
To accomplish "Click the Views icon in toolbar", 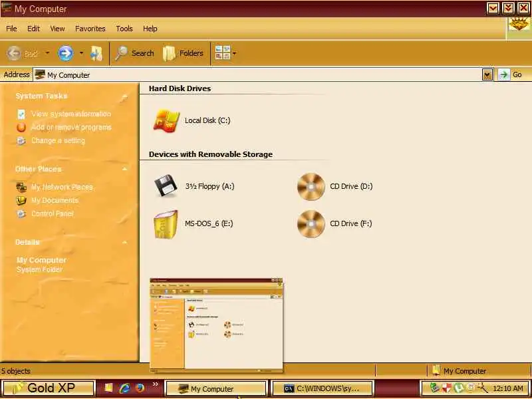I will [223, 53].
